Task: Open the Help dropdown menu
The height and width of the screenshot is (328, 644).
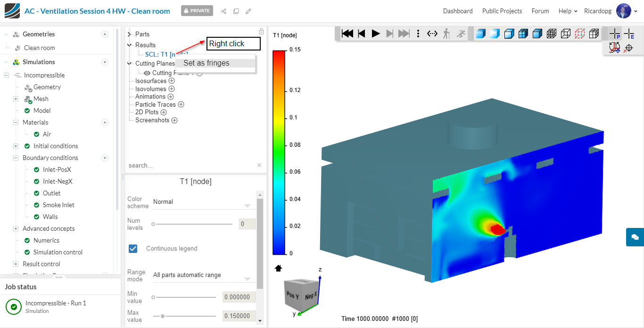Action: [x=568, y=11]
